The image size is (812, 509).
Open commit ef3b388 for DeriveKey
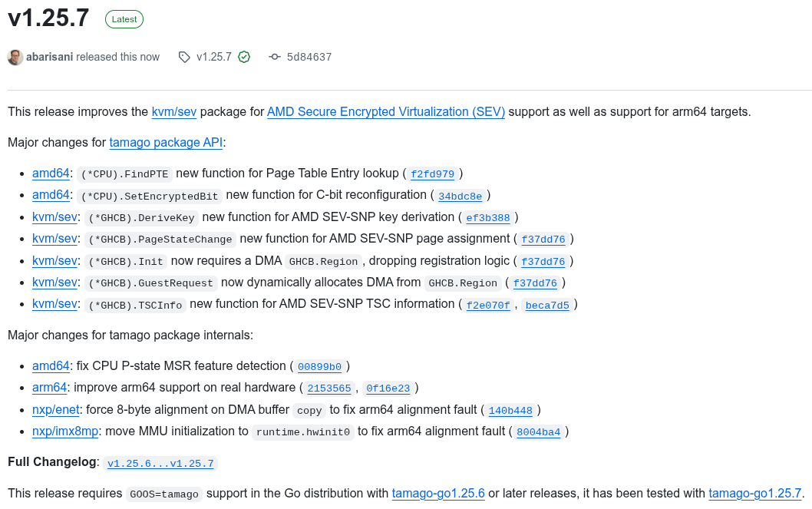point(488,217)
